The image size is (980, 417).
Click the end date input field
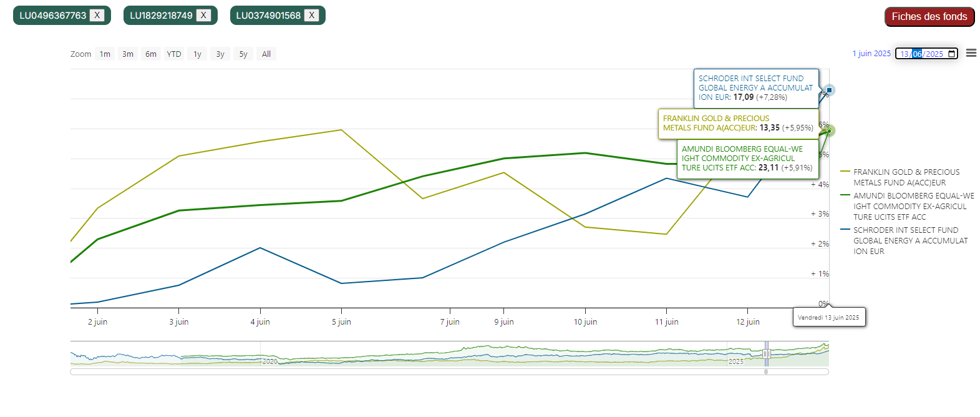click(x=922, y=54)
